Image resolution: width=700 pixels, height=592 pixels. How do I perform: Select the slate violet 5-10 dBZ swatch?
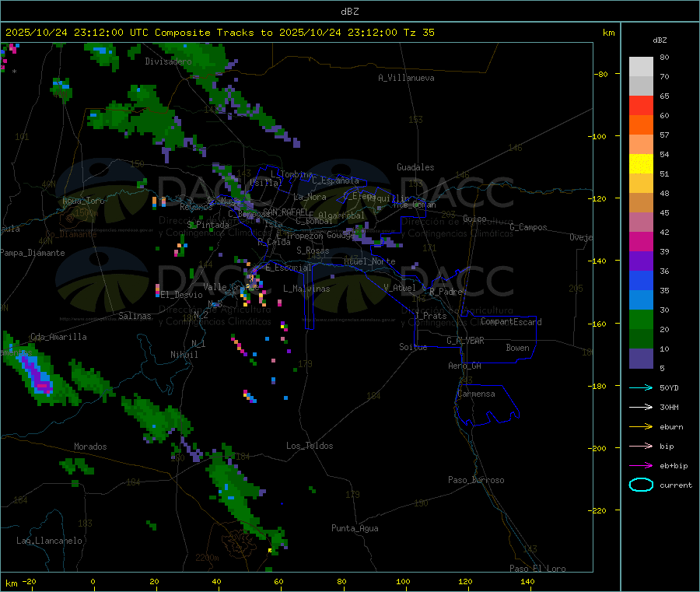641,359
